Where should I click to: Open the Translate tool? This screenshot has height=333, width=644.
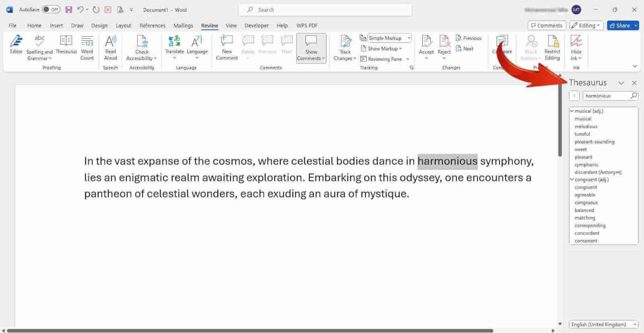(x=175, y=48)
